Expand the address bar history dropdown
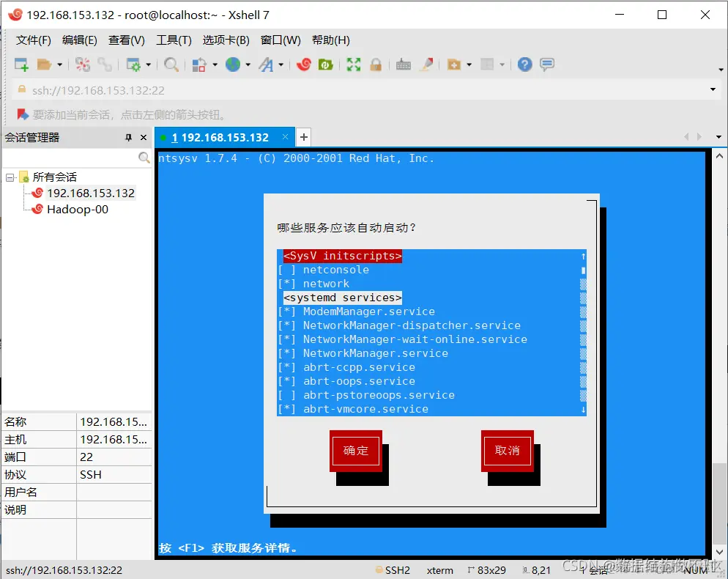Screen dimensions: 728x579 (713, 89)
